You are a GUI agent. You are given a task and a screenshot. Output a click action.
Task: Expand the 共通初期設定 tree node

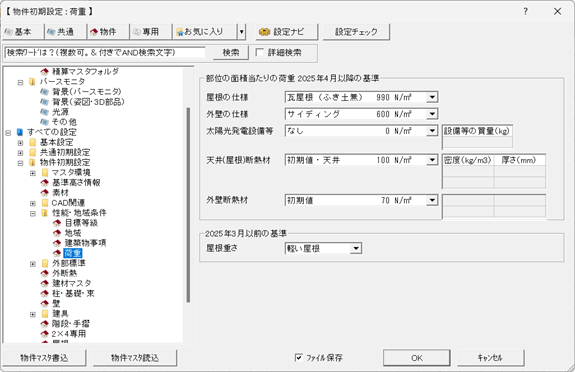click(21, 153)
